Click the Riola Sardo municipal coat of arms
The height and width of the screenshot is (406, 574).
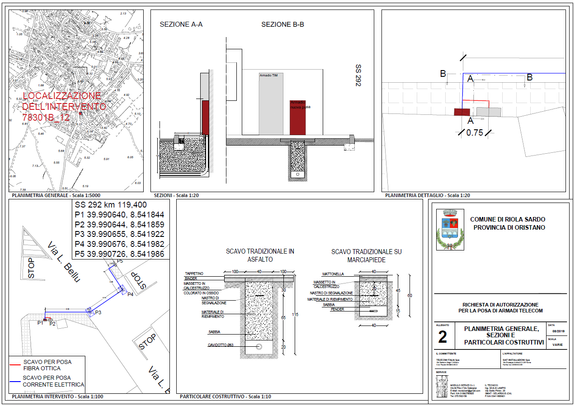click(450, 230)
